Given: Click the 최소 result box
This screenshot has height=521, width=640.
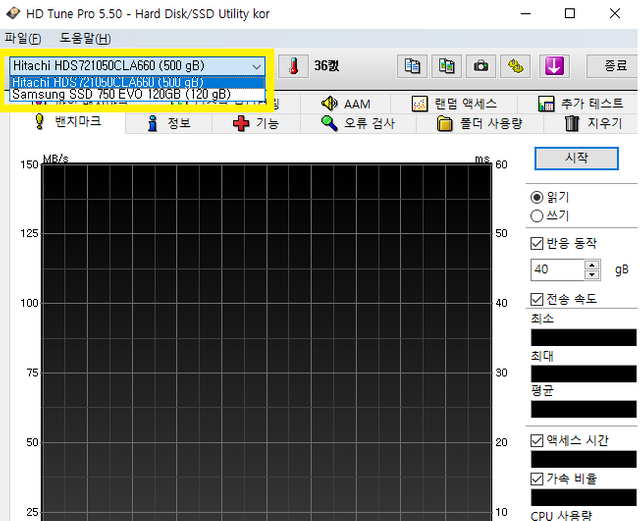Looking at the screenshot, I should [584, 338].
